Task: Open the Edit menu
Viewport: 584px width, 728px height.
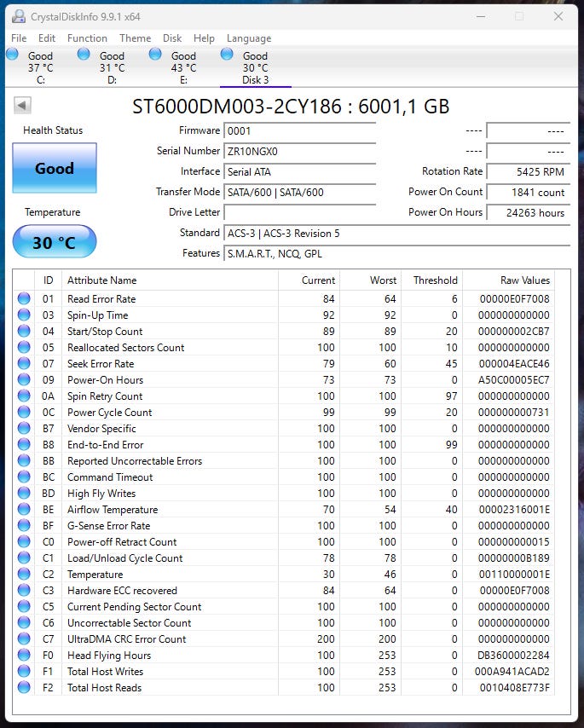Action: click(x=46, y=38)
